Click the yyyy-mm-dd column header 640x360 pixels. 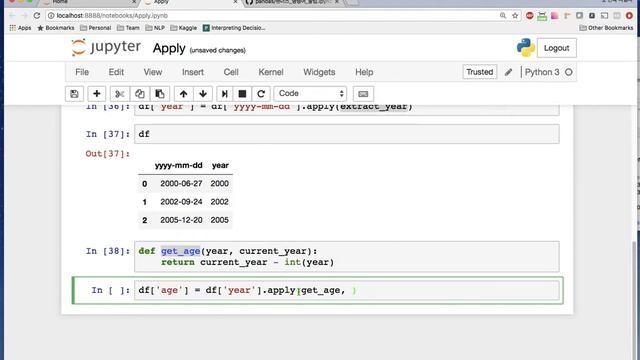click(178, 165)
